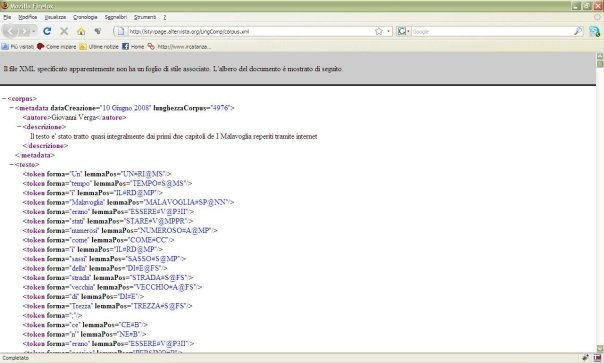Click the token line with forma "sassi"

click(x=104, y=259)
